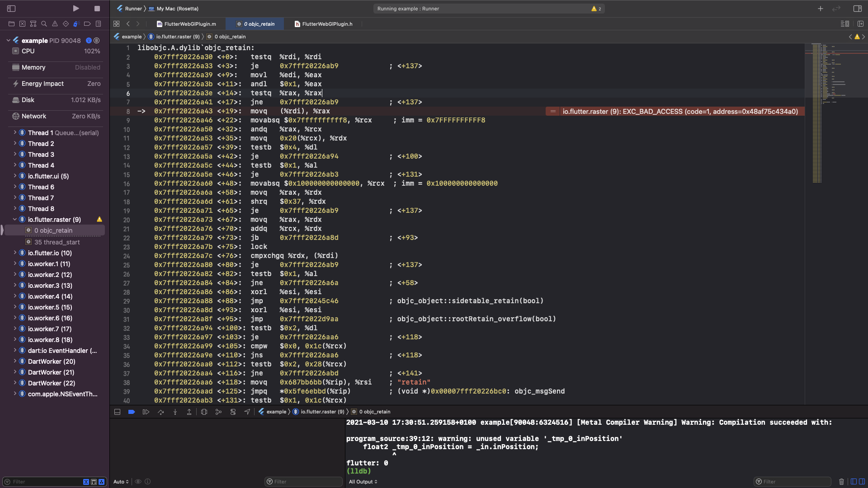The height and width of the screenshot is (488, 868).
Task: Expand the io.flutter.io (10) thread
Action: click(x=15, y=253)
